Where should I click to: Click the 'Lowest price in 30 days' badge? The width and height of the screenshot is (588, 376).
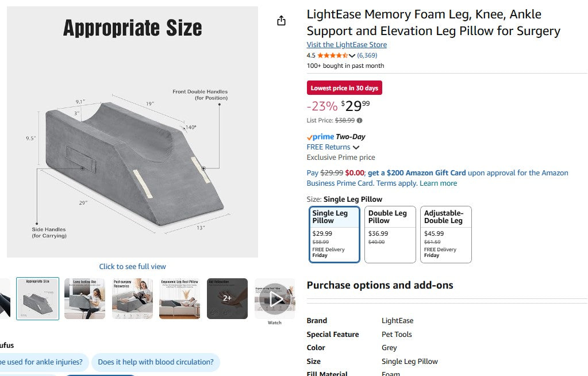click(x=344, y=87)
